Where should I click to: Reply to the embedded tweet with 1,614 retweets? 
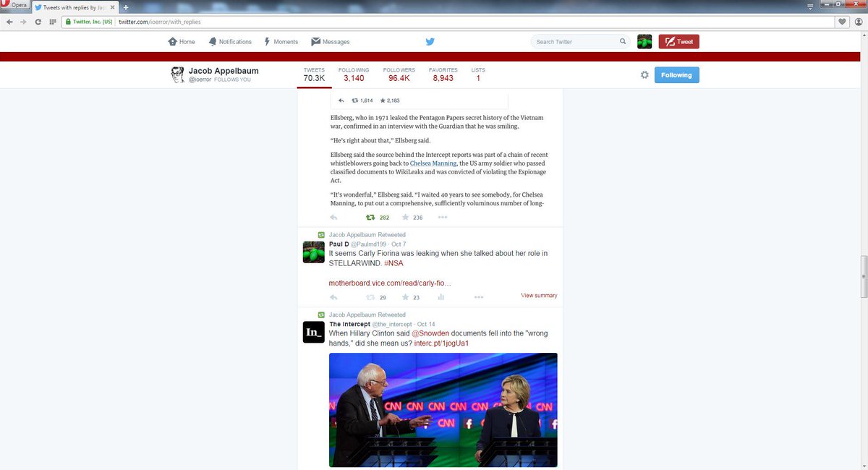(341, 101)
